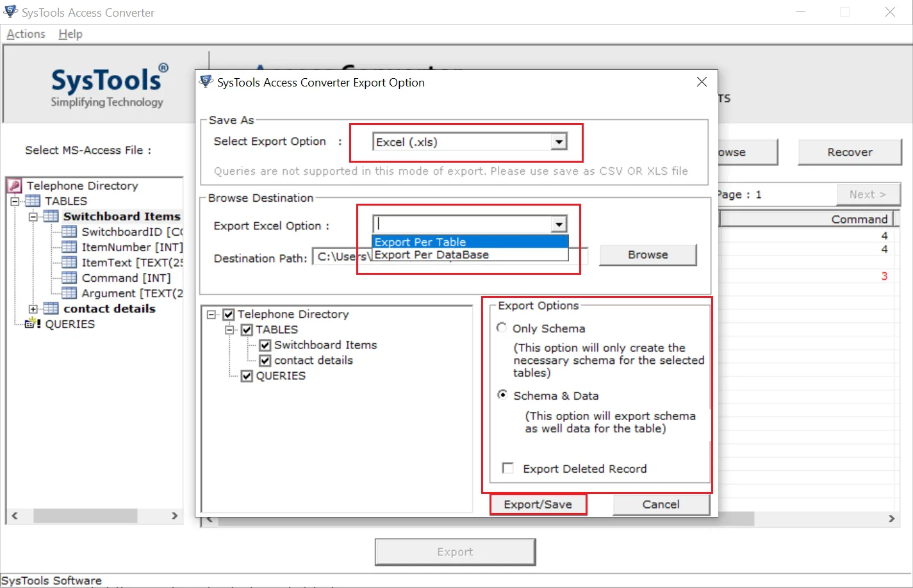Click the ItemNumber column icon
Image resolution: width=913 pixels, height=588 pixels.
coord(69,247)
